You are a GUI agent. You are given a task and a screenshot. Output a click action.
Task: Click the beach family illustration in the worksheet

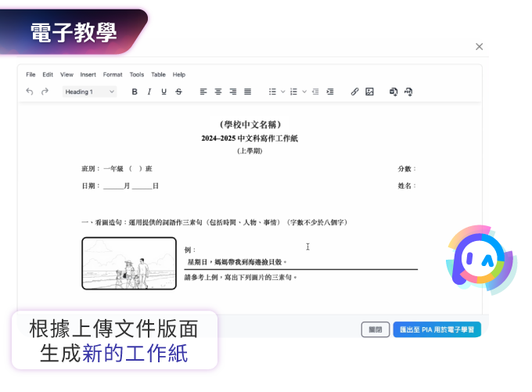click(x=129, y=263)
